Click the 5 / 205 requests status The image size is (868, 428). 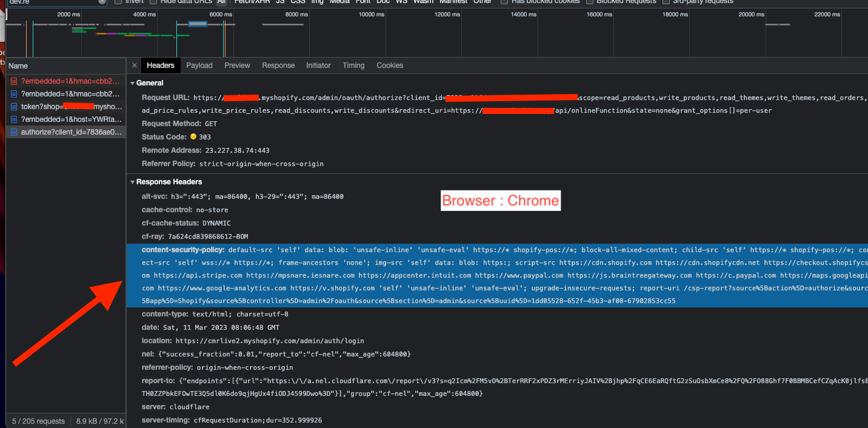[x=38, y=421]
